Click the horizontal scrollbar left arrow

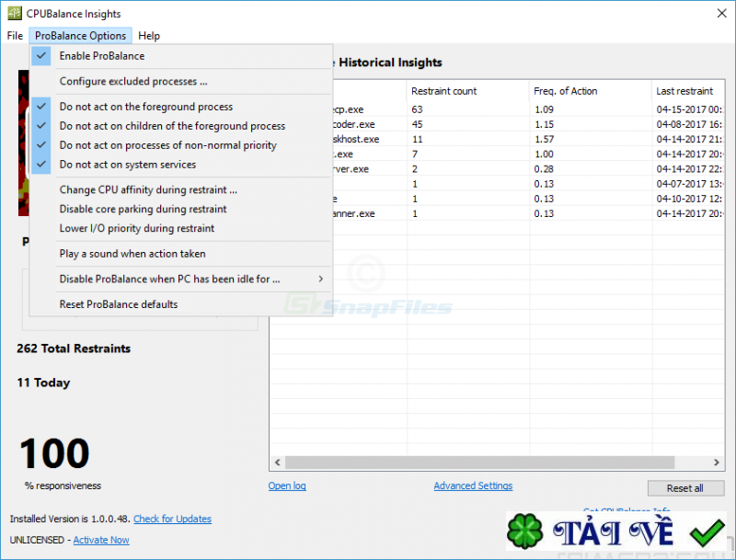[x=278, y=463]
